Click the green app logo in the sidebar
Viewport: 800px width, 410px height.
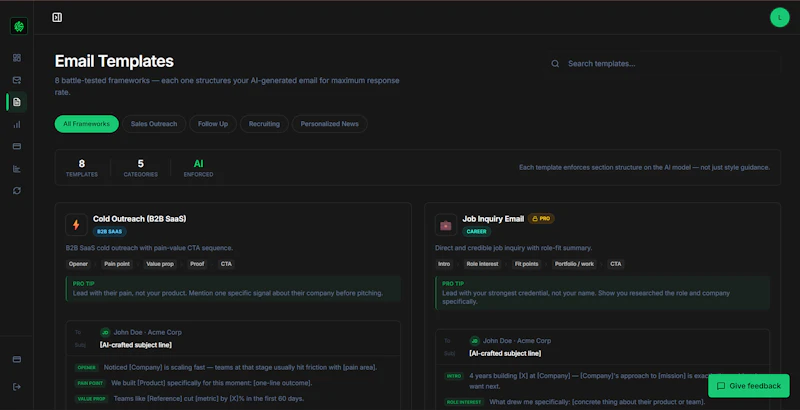pyautogui.click(x=19, y=26)
